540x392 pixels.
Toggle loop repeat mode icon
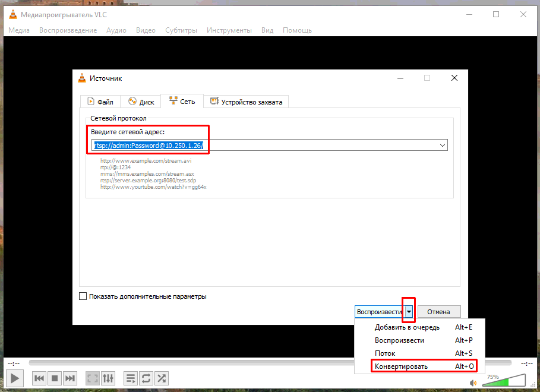[x=146, y=378]
